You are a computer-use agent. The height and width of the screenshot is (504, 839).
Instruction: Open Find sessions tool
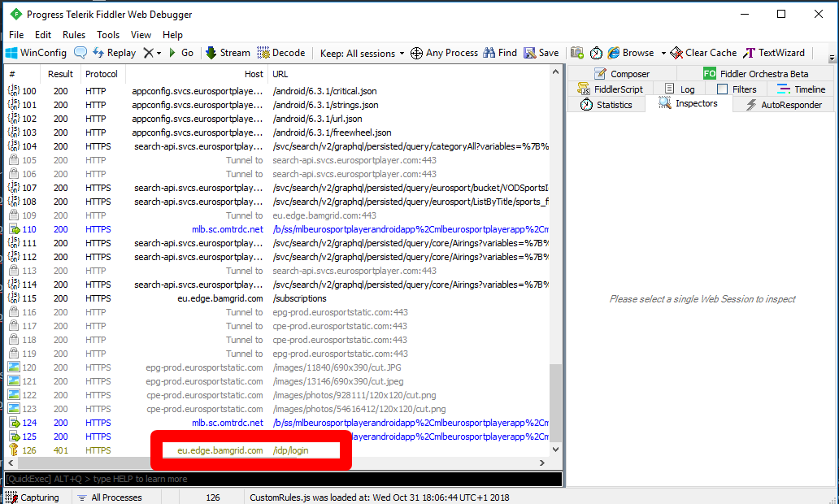point(500,53)
